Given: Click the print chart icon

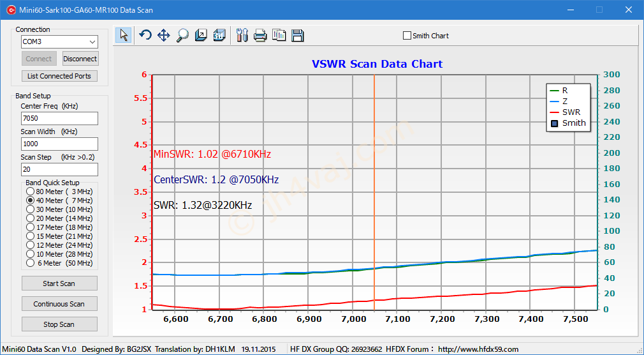Looking at the screenshot, I should click(x=260, y=35).
